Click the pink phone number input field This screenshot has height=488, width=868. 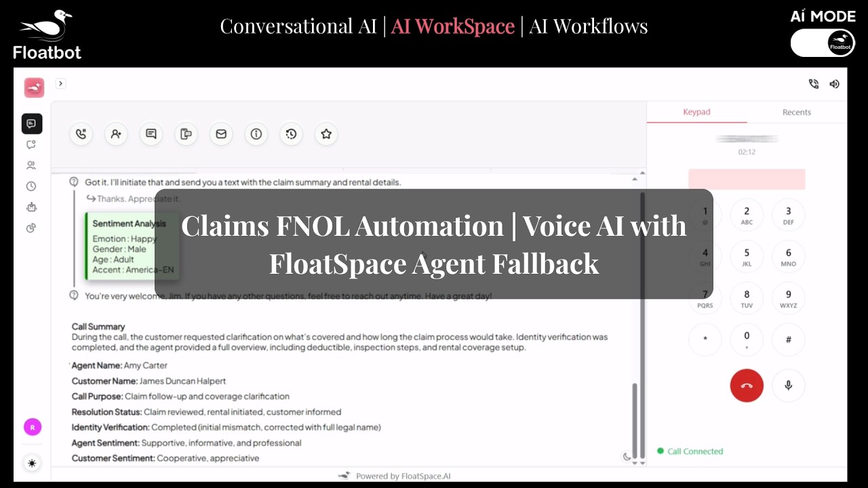[x=747, y=180]
